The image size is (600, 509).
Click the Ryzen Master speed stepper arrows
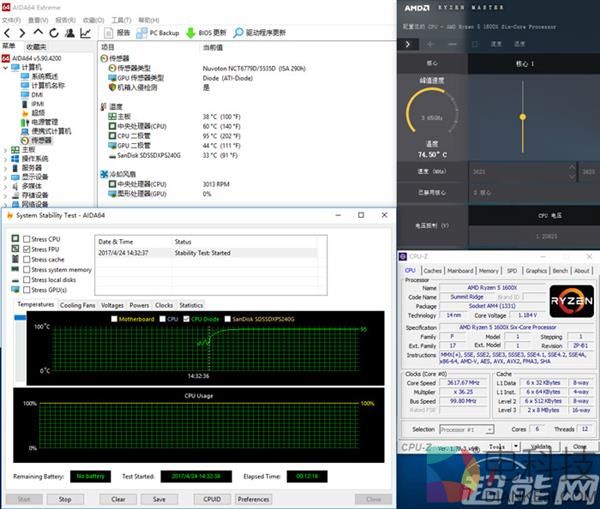click(x=572, y=172)
